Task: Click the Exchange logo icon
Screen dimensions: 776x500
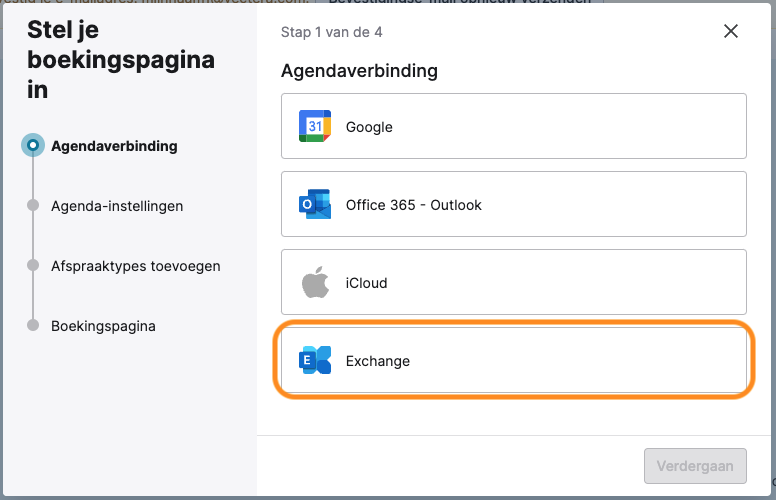Action: coord(315,360)
